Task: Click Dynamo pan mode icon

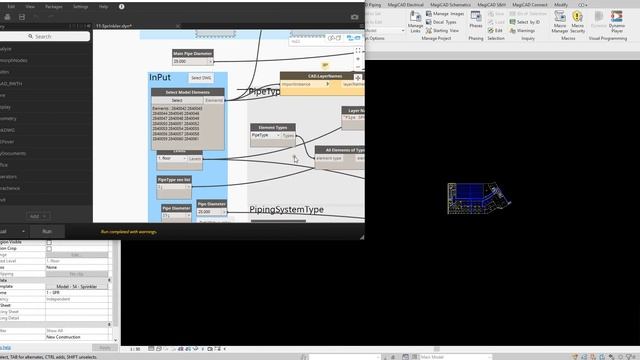Action: [x=358, y=78]
